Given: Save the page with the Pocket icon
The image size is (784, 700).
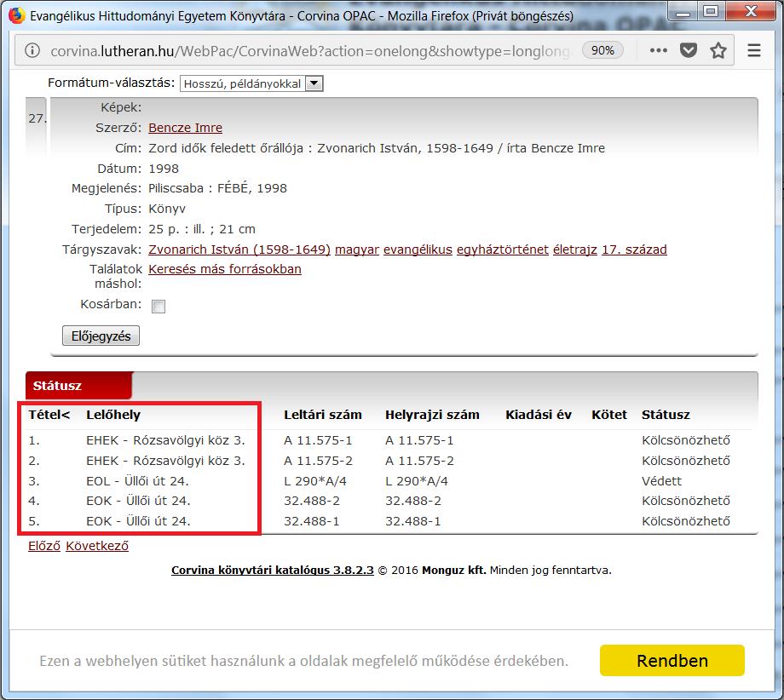Looking at the screenshot, I should click(x=689, y=50).
